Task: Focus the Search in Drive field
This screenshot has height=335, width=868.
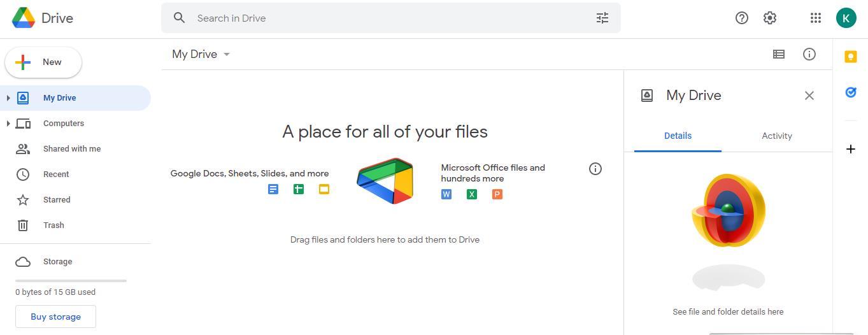Action: coord(391,18)
